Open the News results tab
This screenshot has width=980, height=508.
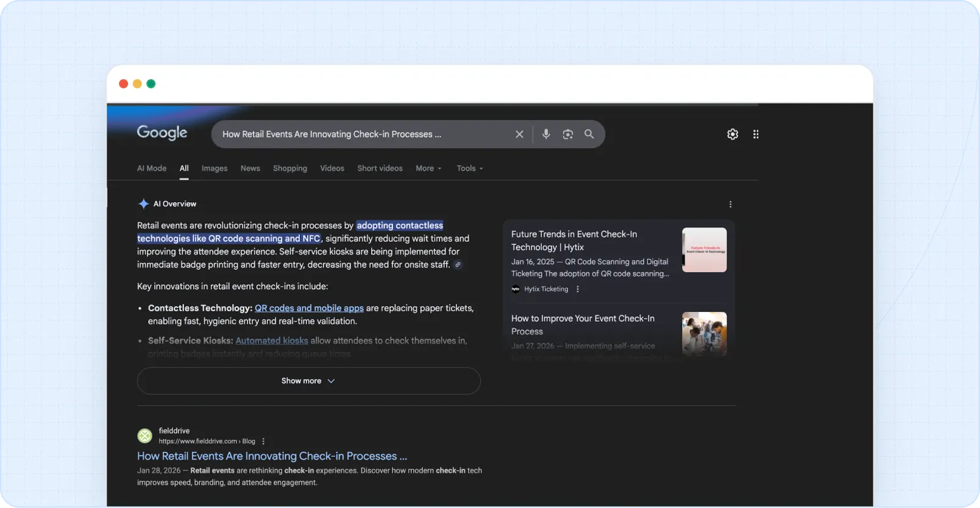click(x=250, y=168)
